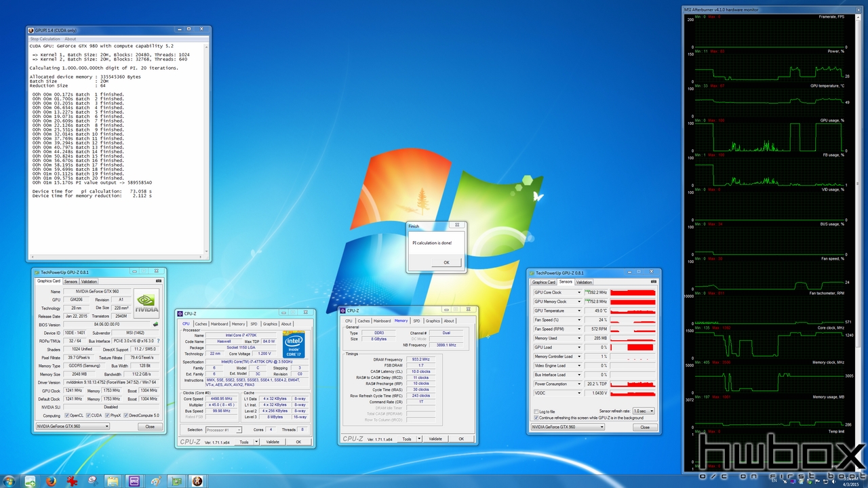Click Validate in CPU-Z CPU window
Viewport: 868px width, 488px height.
[x=273, y=442]
